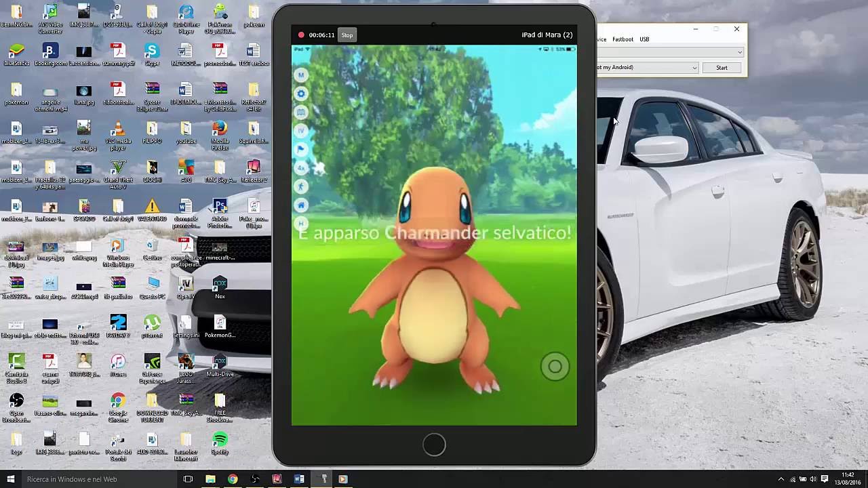
Task: Select the Open Broadcaster desktop icon
Action: (16, 408)
